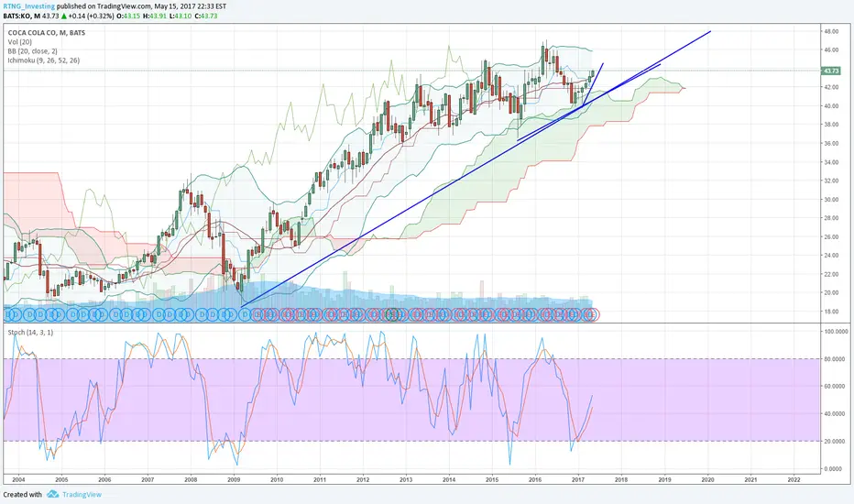854x504 pixels.
Task: Click the 24.00 price axis label
Action: pyautogui.click(x=831, y=256)
